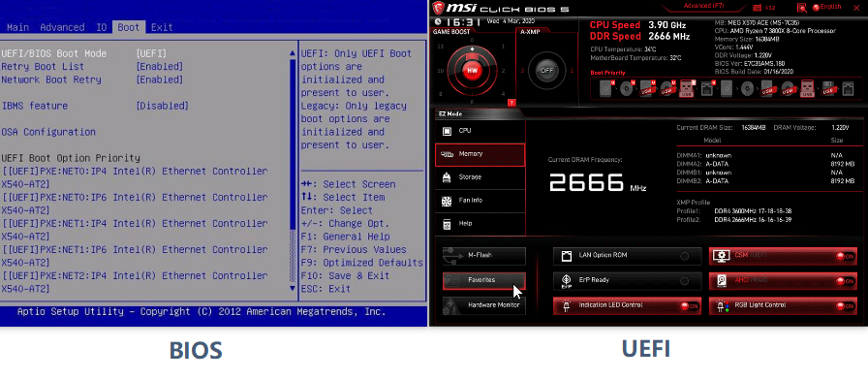The height and width of the screenshot is (380, 868).
Task: Switch to the Main tab in Aptio BIOS
Action: 17,27
